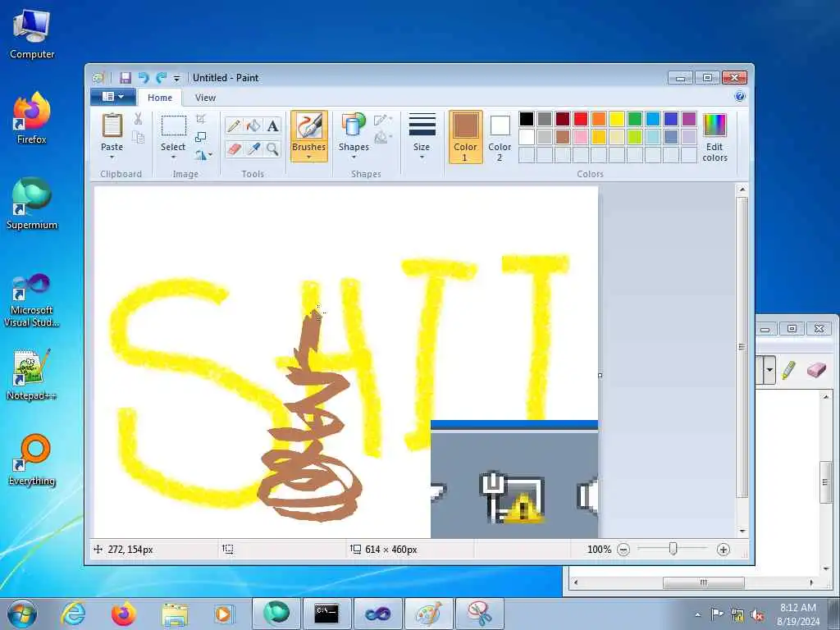Select the Magnifier tool
The width and height of the screenshot is (840, 630).
(x=272, y=149)
